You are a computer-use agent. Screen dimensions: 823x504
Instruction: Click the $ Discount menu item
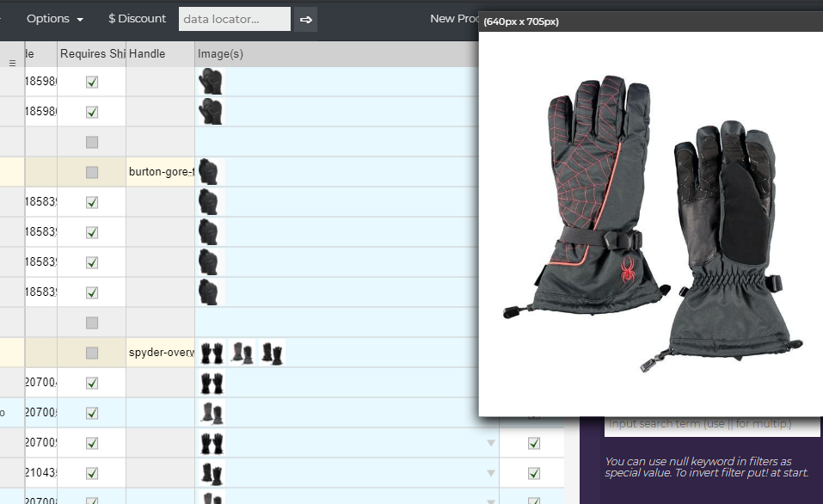[x=137, y=19]
